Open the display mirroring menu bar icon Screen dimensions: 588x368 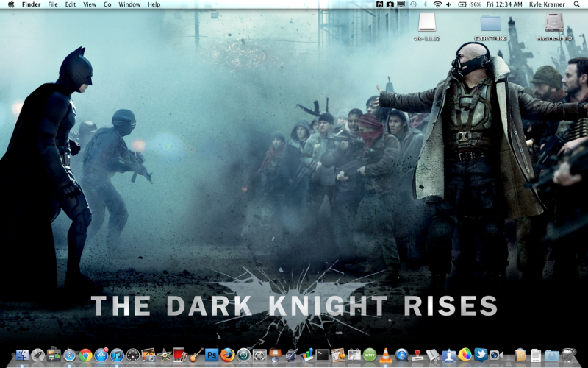401,4
